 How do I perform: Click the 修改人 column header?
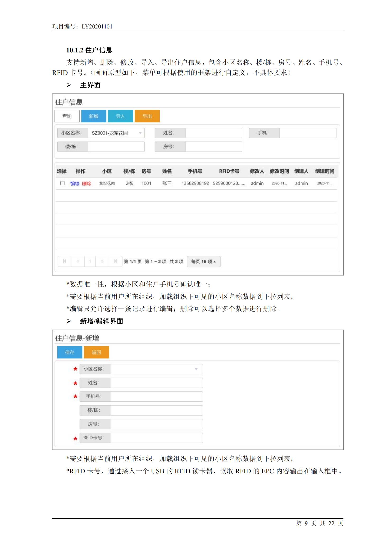257,171
